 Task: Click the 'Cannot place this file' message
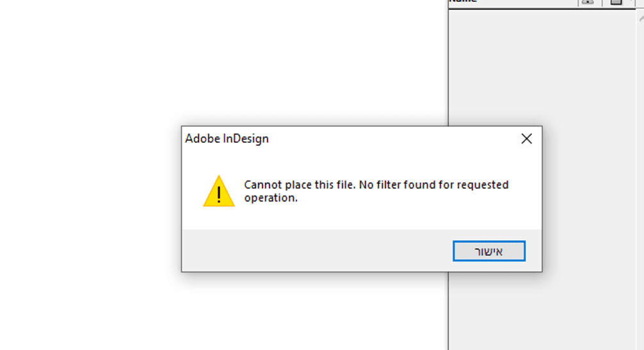300,185
